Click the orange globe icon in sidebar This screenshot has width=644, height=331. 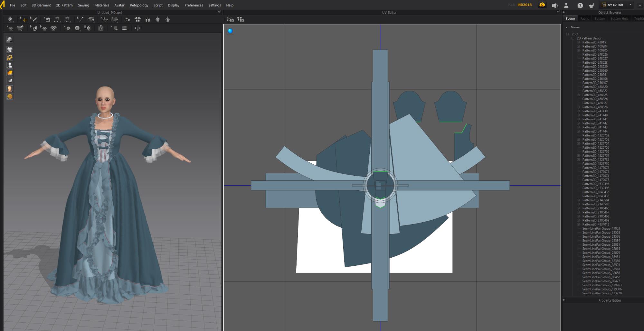click(x=10, y=97)
